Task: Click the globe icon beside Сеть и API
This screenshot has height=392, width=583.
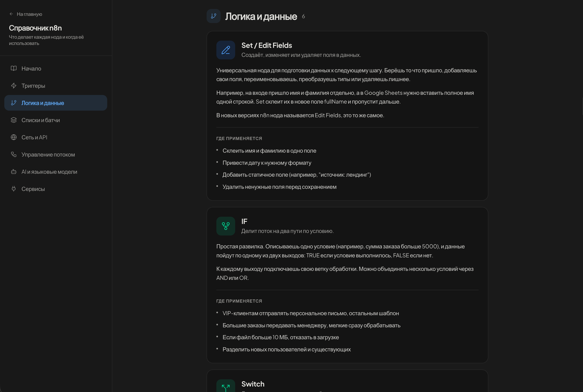Action: pos(14,137)
